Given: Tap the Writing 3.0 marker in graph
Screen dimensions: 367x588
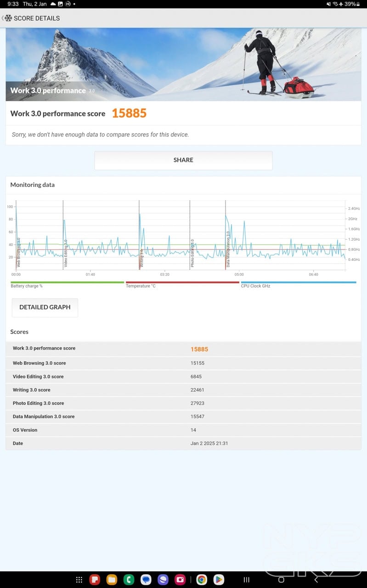Looking at the screenshot, I should tap(142, 257).
